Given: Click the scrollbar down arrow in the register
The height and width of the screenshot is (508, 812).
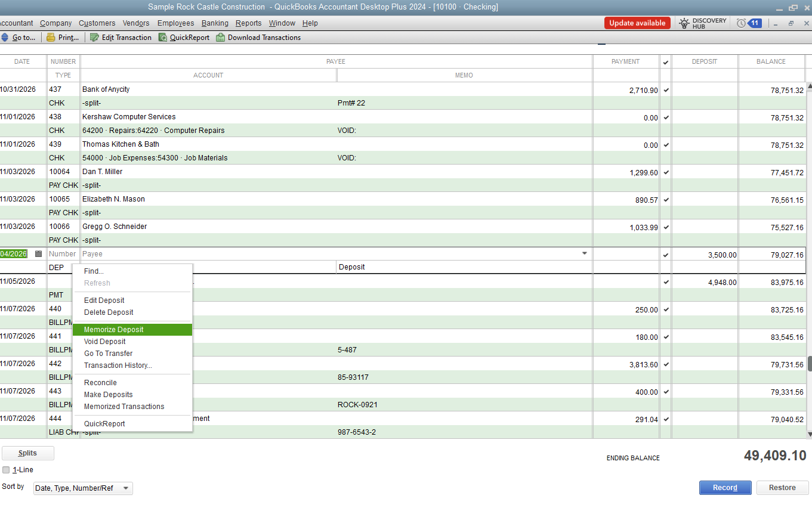Looking at the screenshot, I should click(809, 433).
